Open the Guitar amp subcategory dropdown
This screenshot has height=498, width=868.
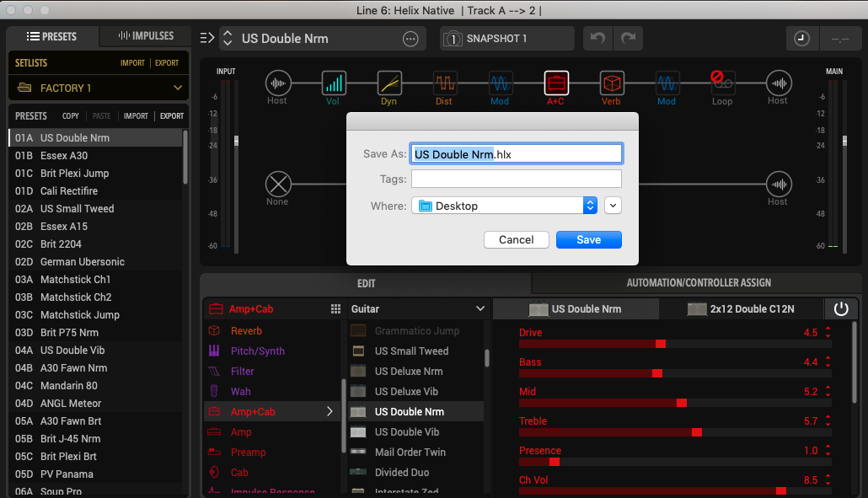point(418,308)
